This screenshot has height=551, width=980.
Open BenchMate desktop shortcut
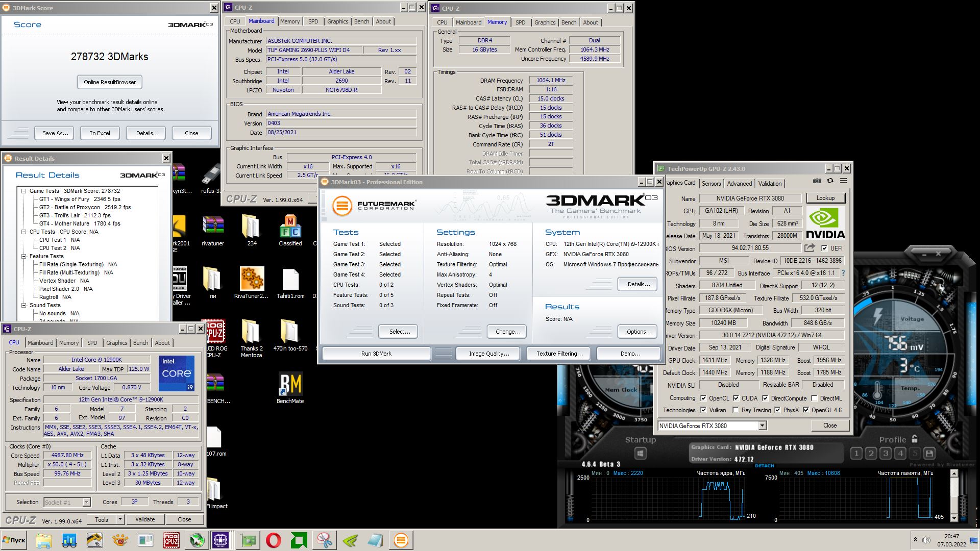pos(290,389)
